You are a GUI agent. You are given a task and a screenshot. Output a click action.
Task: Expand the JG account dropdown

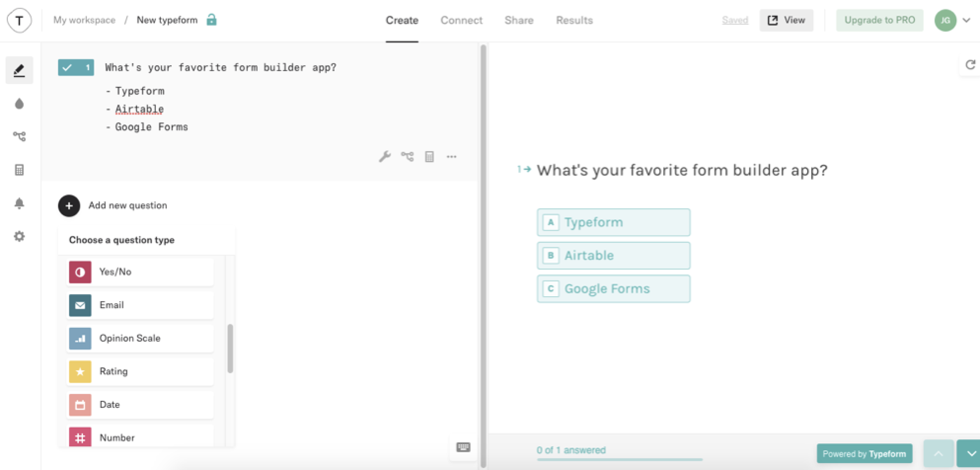coord(966,20)
